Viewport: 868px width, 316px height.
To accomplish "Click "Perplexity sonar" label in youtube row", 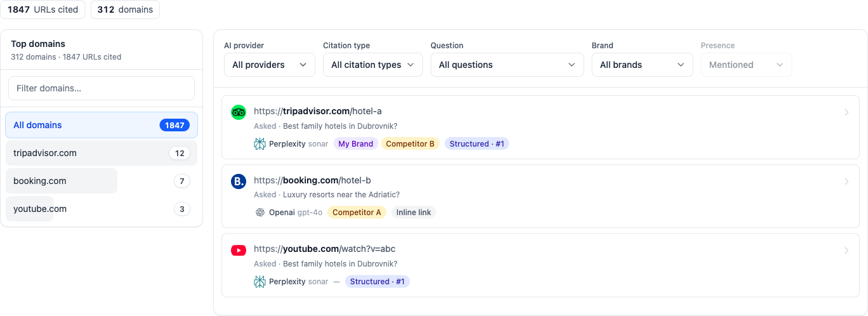I will click(299, 282).
